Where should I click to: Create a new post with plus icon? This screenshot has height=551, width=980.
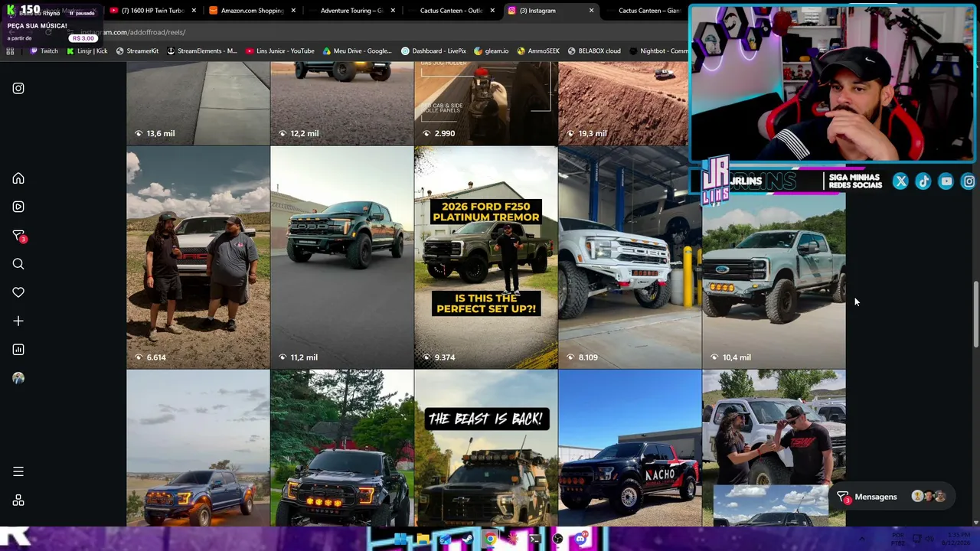18,321
